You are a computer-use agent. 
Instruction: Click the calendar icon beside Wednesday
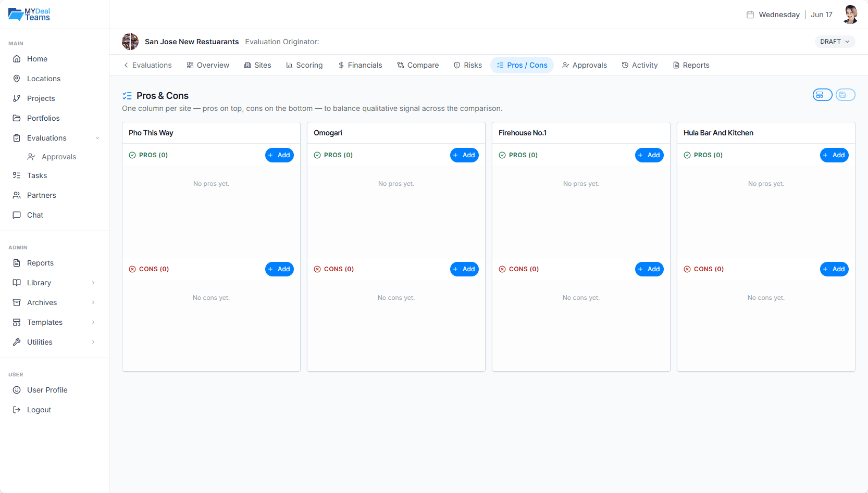(x=750, y=15)
